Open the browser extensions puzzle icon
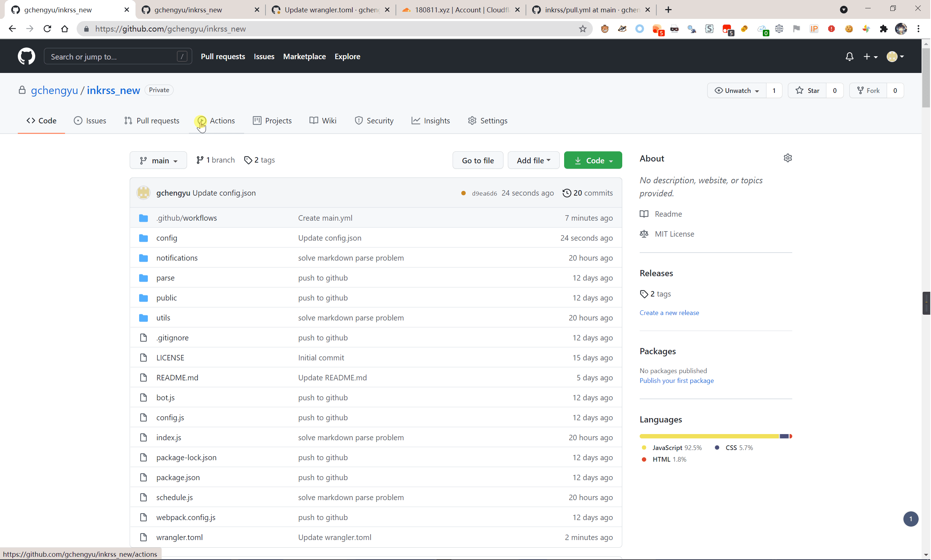Image resolution: width=931 pixels, height=560 pixels. 883,29
